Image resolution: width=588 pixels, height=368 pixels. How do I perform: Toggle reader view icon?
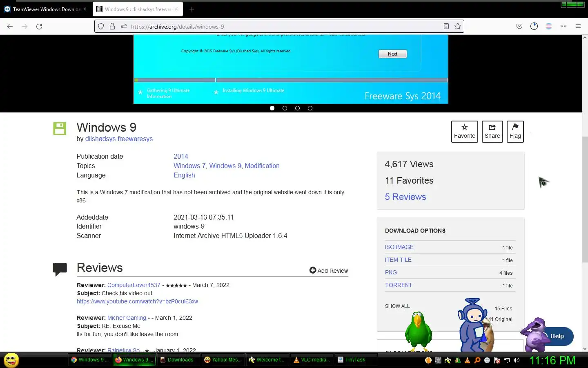[x=446, y=26]
